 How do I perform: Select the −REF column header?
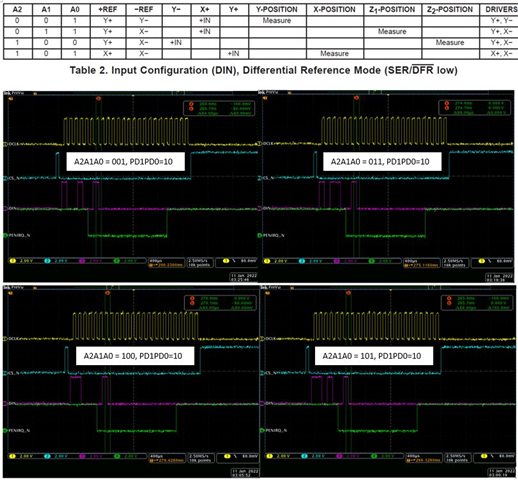point(143,10)
